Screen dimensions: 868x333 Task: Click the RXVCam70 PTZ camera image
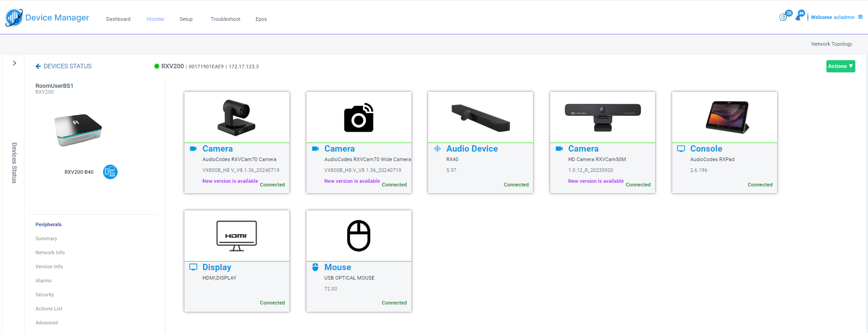pyautogui.click(x=236, y=118)
